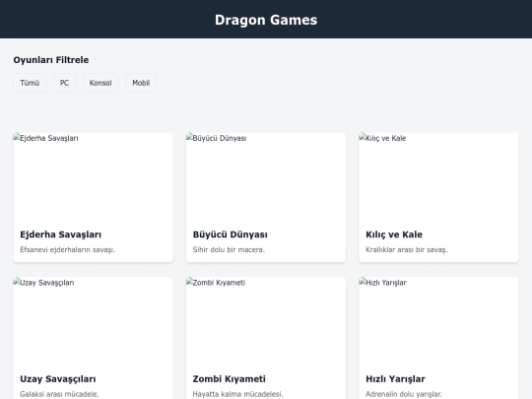Click the Büyücü Dünyası card title
This screenshot has width=532, height=399.
coord(230,234)
